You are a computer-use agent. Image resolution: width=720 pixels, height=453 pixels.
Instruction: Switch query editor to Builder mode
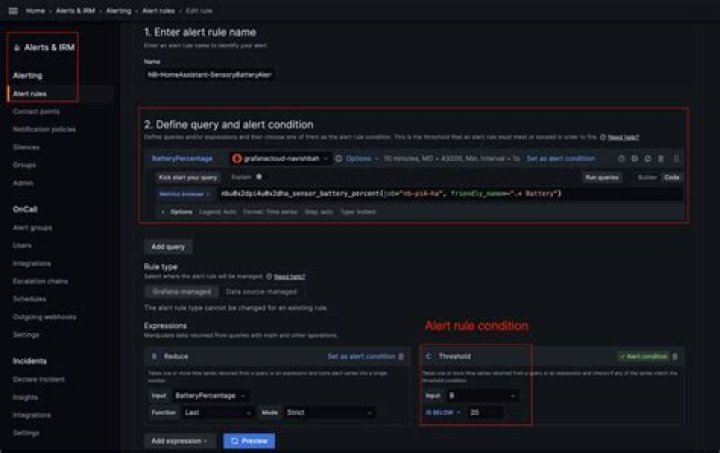coord(647,176)
